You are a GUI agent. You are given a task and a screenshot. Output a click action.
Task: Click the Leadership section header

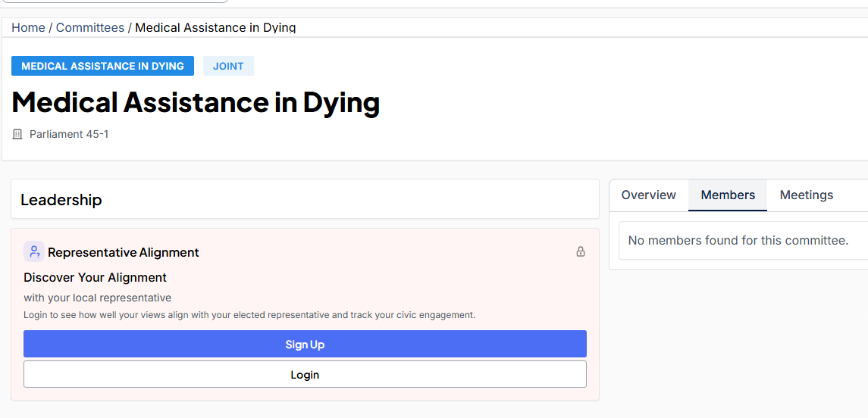click(x=61, y=200)
